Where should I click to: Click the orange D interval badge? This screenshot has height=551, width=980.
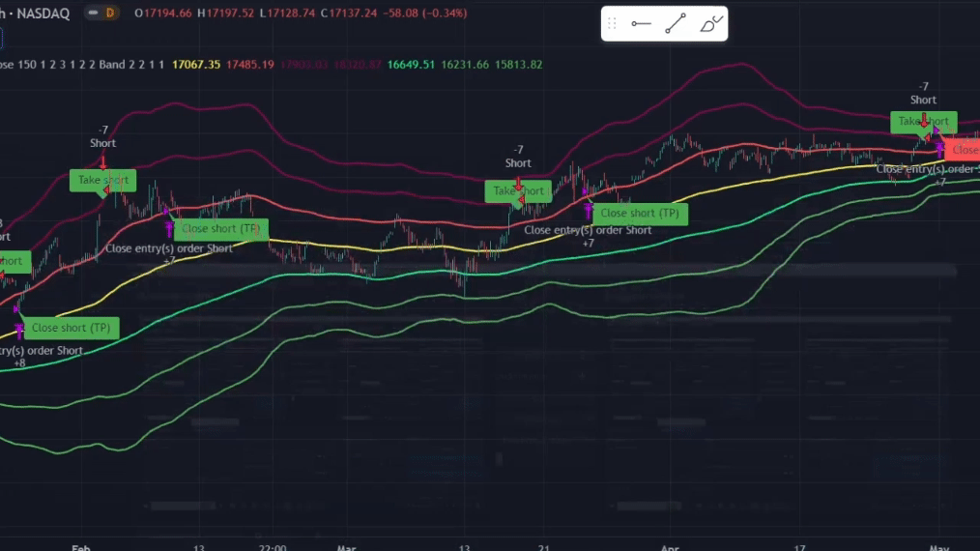pos(109,13)
